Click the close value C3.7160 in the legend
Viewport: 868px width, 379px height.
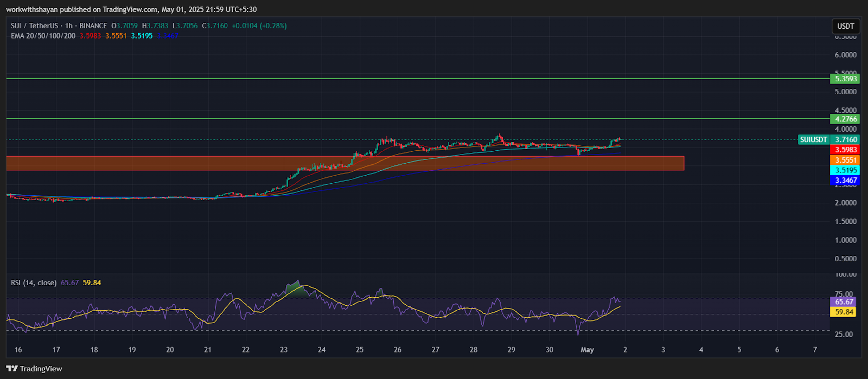pos(214,25)
